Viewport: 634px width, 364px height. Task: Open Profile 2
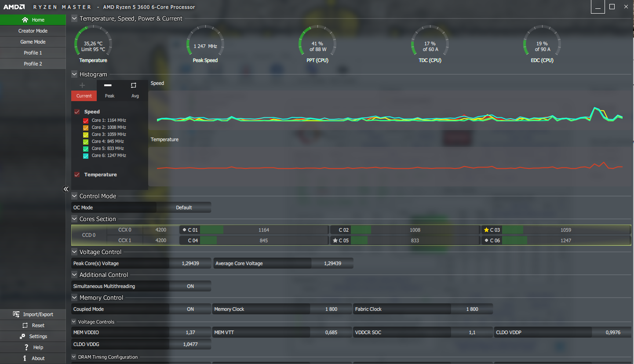(x=33, y=64)
